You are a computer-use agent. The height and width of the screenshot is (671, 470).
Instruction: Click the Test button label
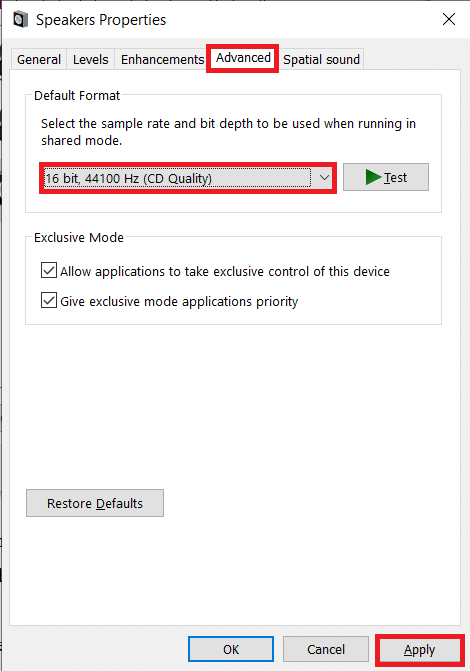[395, 178]
